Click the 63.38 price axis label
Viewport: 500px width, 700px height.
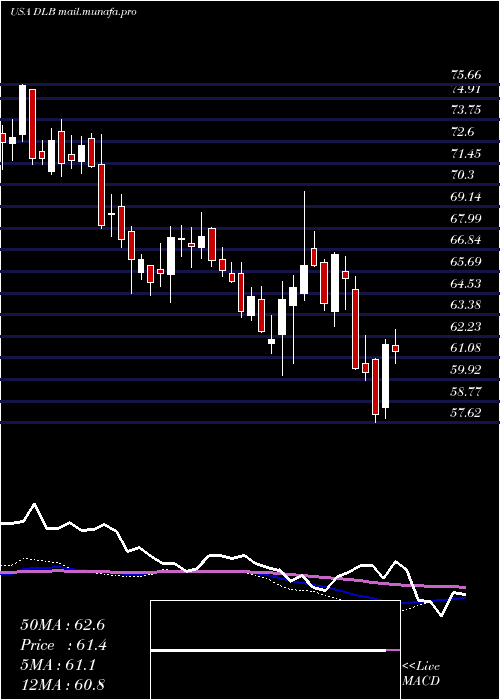[466, 304]
